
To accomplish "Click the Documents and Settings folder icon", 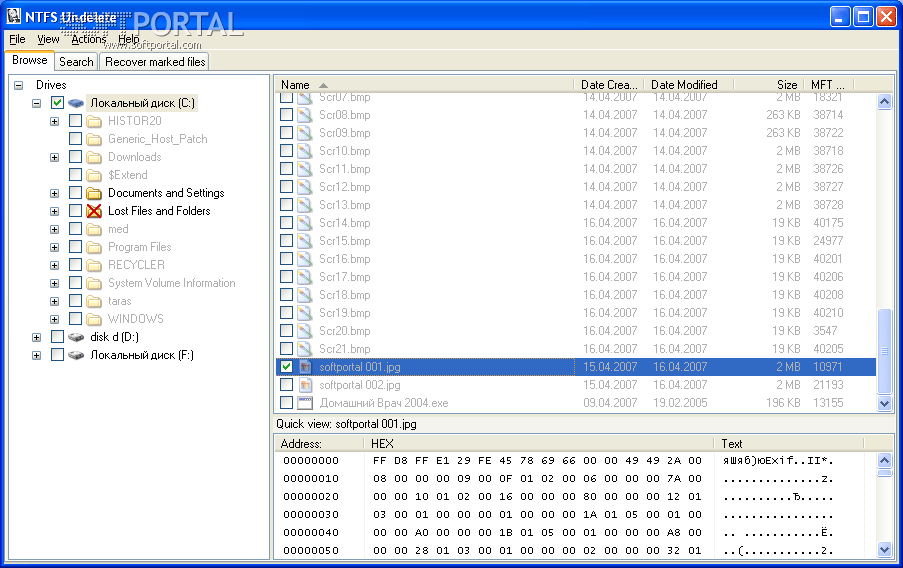I will click(x=94, y=193).
